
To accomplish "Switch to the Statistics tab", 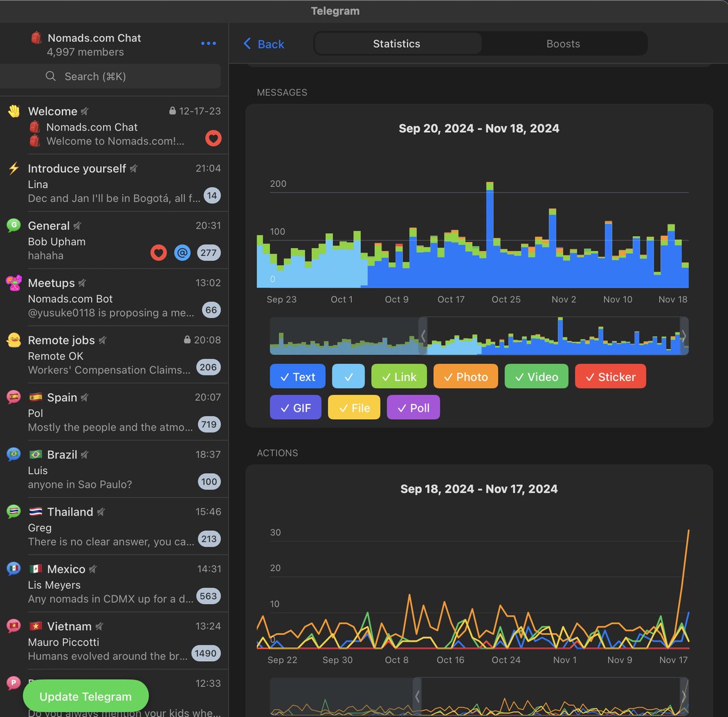I will pos(397,44).
